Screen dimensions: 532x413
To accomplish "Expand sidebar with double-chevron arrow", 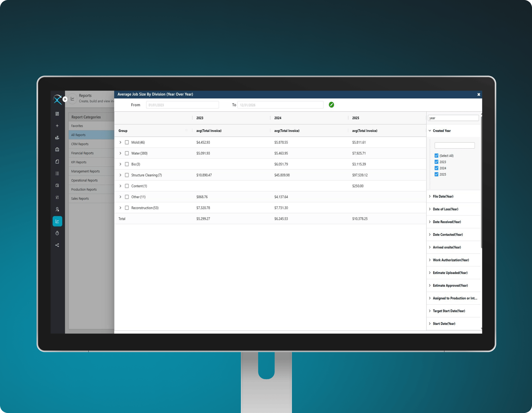I will tap(65, 99).
